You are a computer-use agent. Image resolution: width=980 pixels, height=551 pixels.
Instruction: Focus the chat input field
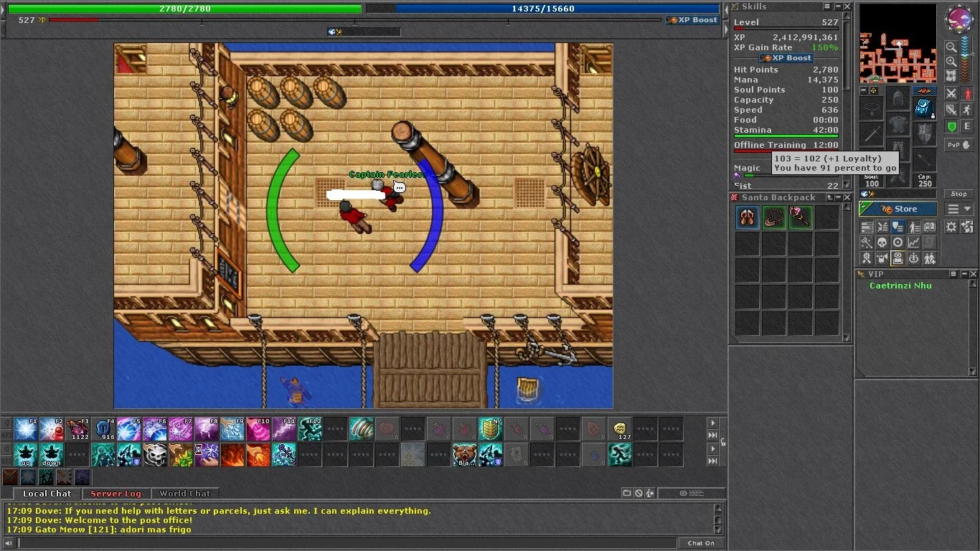tap(347, 543)
